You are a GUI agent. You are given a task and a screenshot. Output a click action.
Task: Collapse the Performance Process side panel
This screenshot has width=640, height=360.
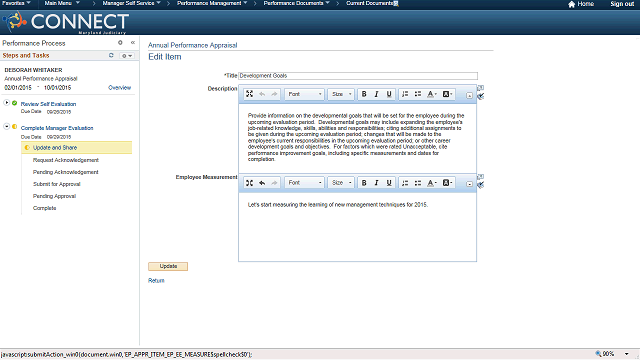[x=133, y=42]
